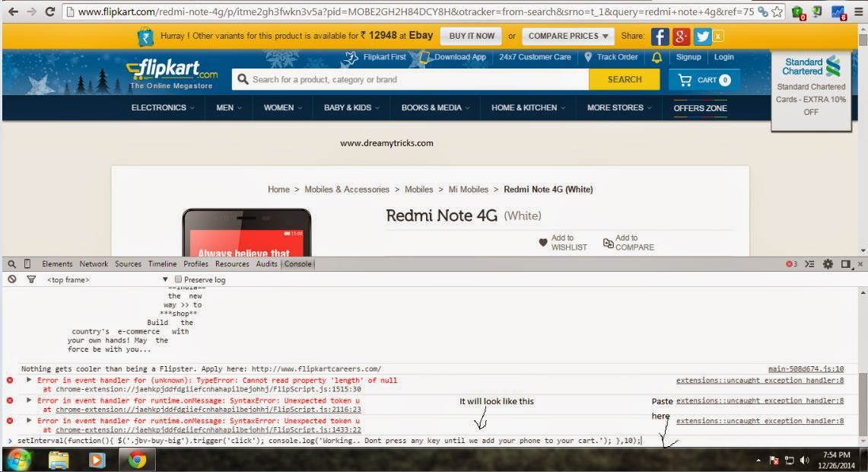The image size is (868, 472).
Task: Tick the Preserve log checkbox
Action: [x=178, y=279]
